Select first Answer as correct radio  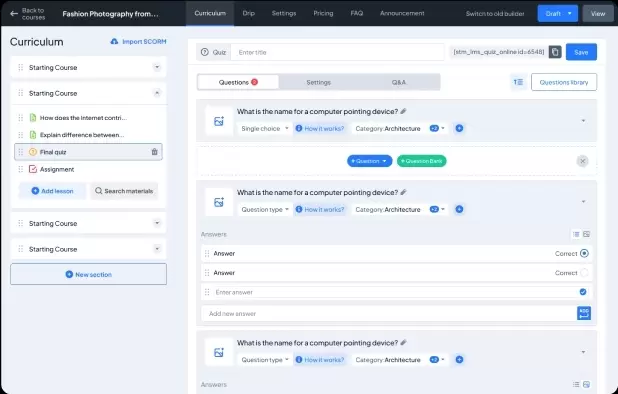pos(584,253)
